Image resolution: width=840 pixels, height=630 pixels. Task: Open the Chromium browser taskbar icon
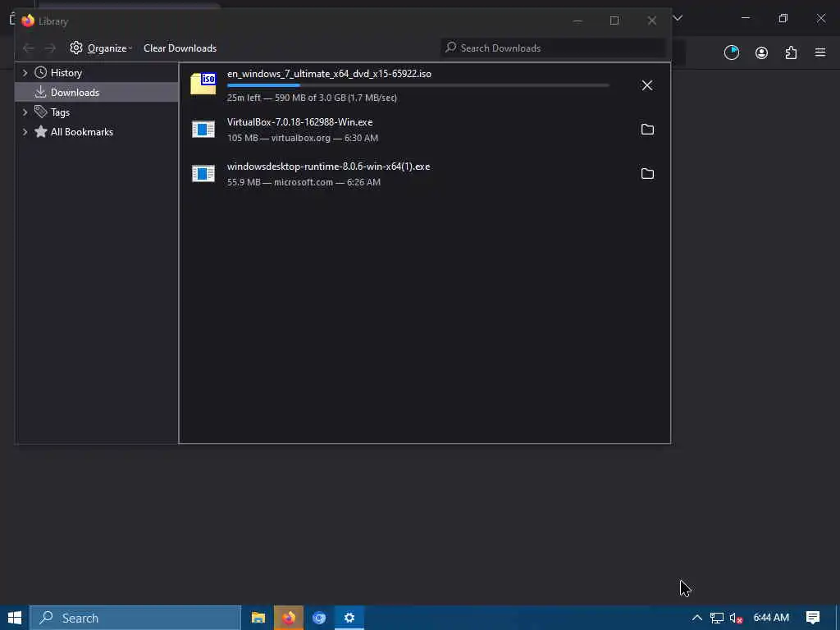click(319, 618)
